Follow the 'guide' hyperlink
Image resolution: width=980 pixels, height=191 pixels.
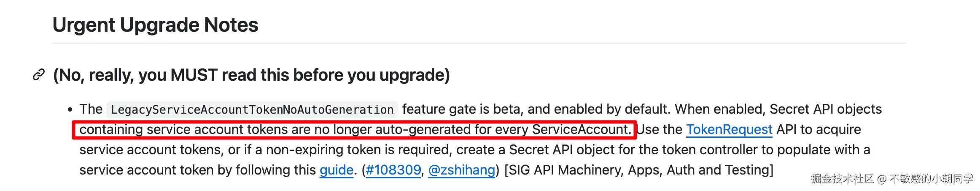336,170
